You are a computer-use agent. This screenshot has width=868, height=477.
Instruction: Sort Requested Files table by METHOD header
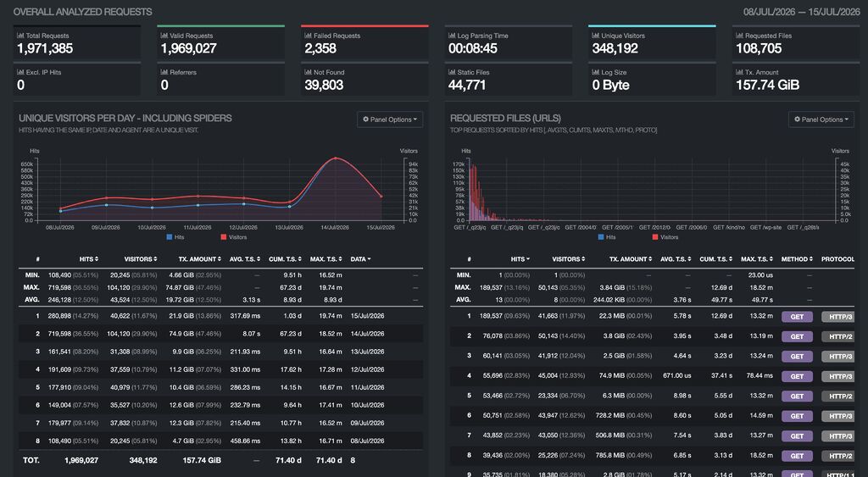[797, 259]
